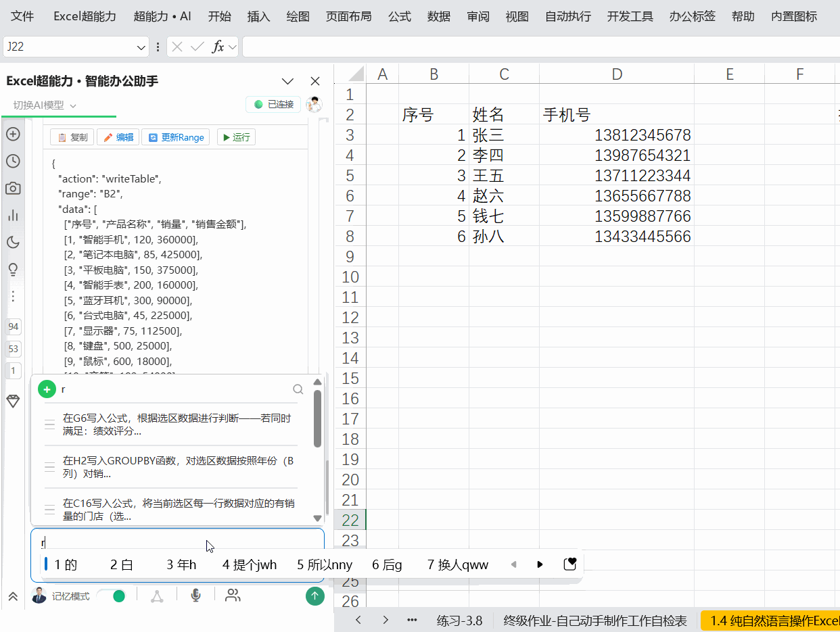Select the prompt starting 在G6写入公式
This screenshot has height=632, width=840.
coord(171,424)
